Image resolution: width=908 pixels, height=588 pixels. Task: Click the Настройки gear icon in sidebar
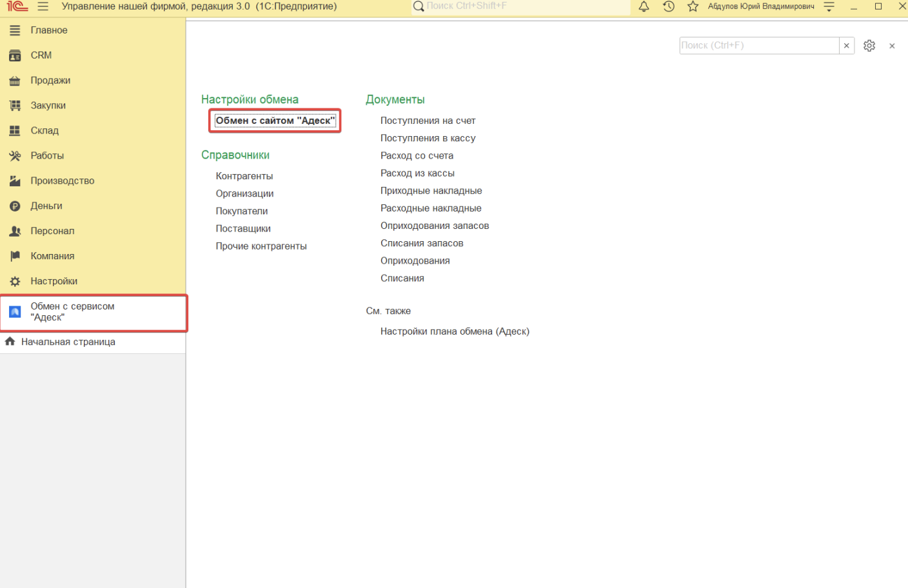pos(15,282)
